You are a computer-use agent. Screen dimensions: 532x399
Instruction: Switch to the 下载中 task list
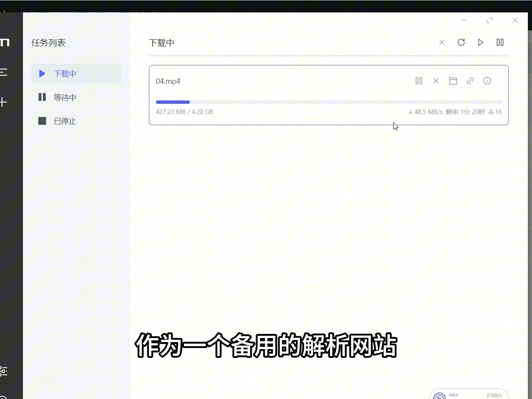tap(76, 74)
